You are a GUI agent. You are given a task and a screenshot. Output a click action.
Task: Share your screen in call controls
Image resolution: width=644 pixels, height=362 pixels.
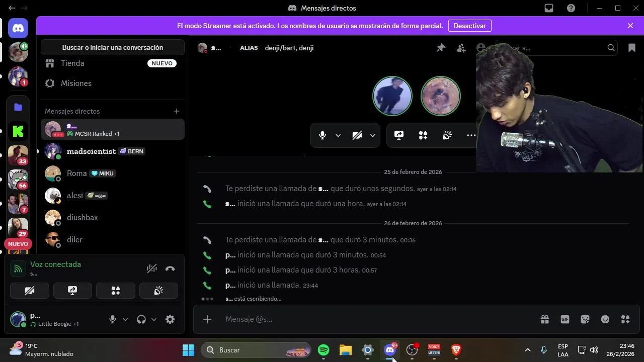(x=399, y=135)
